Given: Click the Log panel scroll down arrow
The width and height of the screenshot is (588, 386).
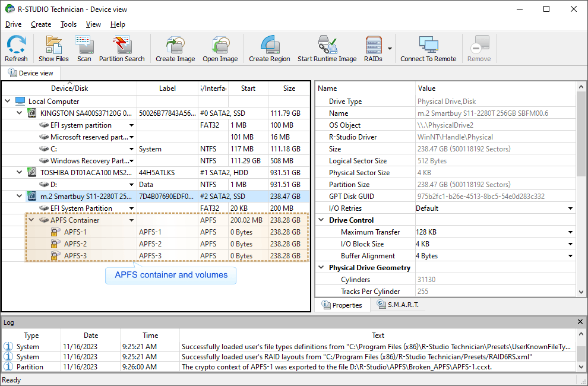Looking at the screenshot, I should point(581,367).
